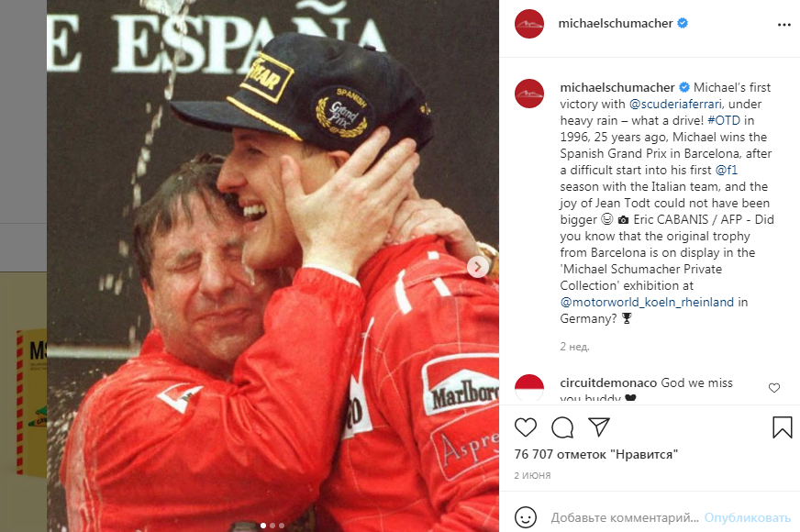This screenshot has height=532, width=800.
Task: Focus the Добавьте комментарий input field
Action: point(625,517)
